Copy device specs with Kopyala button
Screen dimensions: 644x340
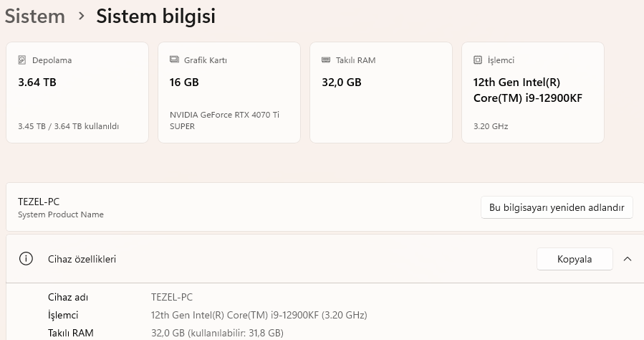pyautogui.click(x=575, y=259)
